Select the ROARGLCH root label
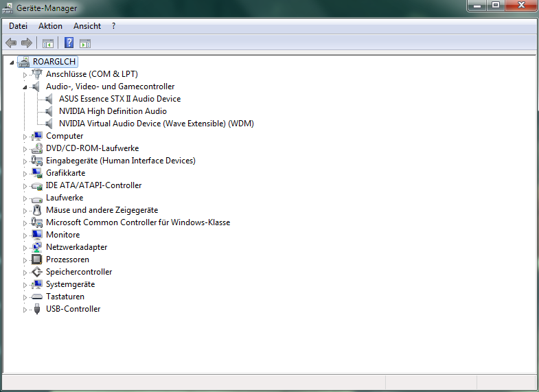The height and width of the screenshot is (392, 539). (54, 62)
